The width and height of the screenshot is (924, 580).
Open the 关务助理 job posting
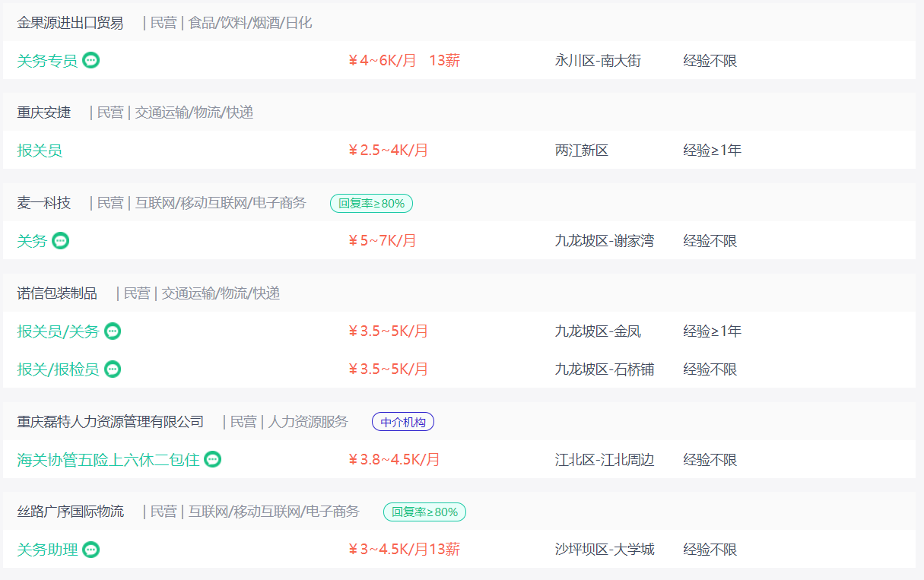47,550
